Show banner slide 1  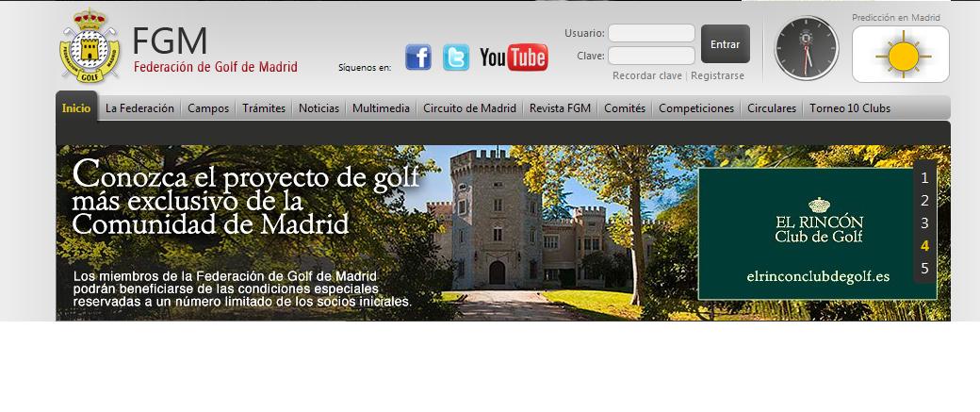point(925,178)
